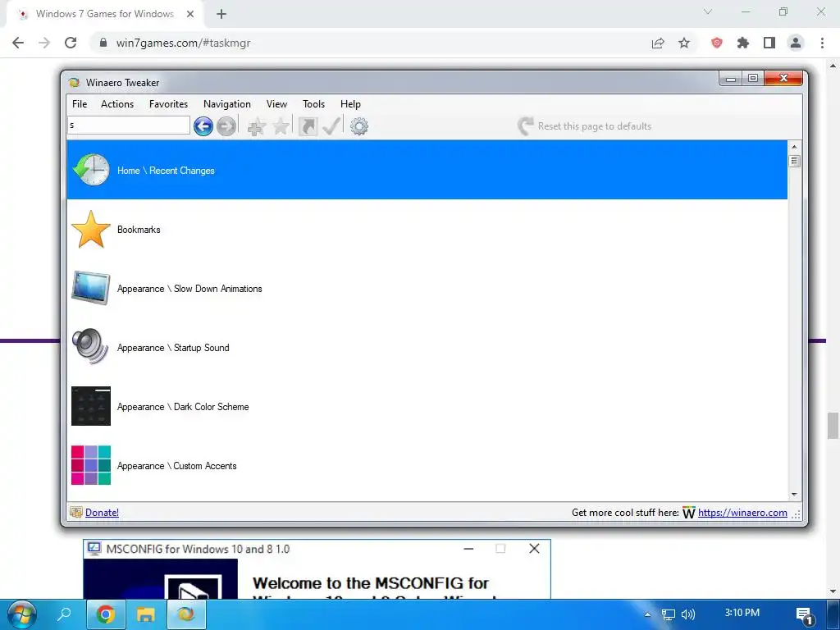This screenshot has height=630, width=840.
Task: Close the Windows 7 Games Chrome tab
Action: click(x=190, y=14)
